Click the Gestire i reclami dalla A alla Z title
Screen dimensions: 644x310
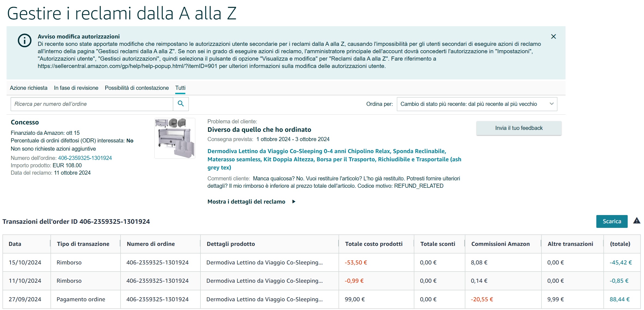122,13
